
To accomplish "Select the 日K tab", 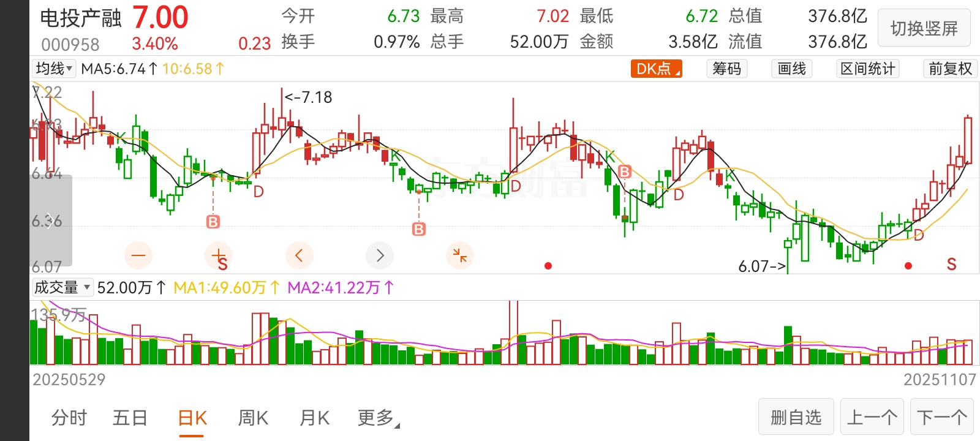I will (x=192, y=418).
